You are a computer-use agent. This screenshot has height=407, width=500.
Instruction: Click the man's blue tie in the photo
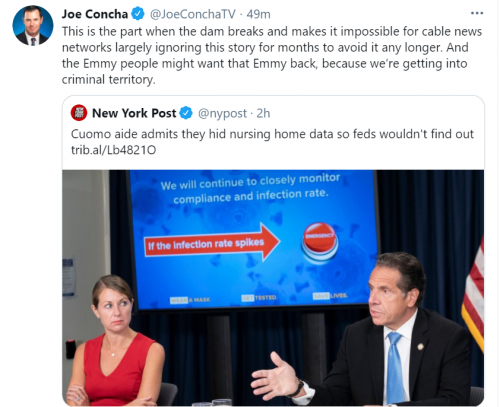[x=395, y=367]
